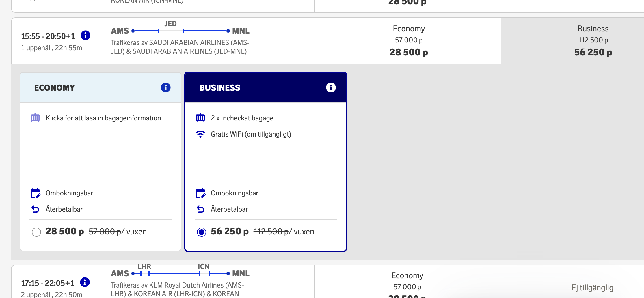Click Business refundable arrow icon

200,209
